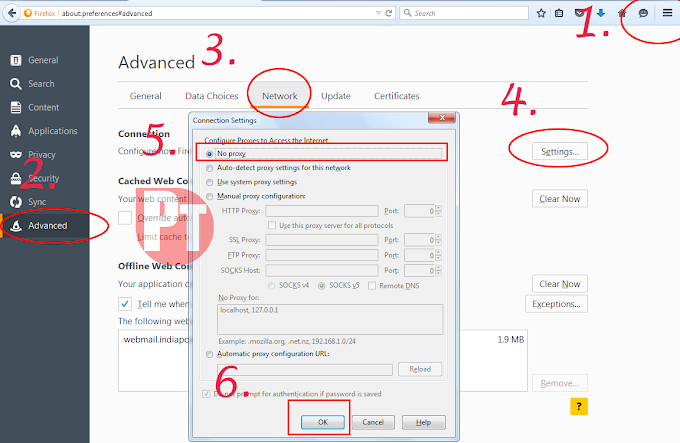Click the Pocket icon in toolbar

(x=580, y=13)
